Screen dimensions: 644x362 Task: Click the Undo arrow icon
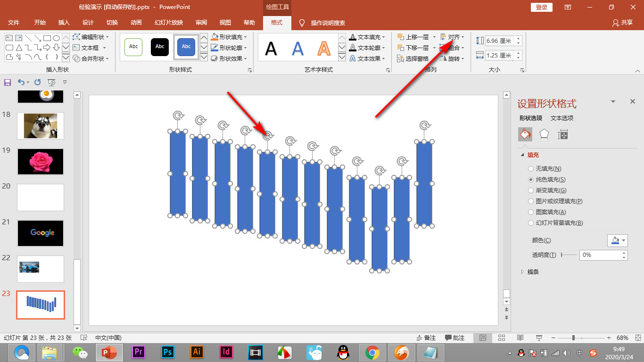tap(21, 82)
